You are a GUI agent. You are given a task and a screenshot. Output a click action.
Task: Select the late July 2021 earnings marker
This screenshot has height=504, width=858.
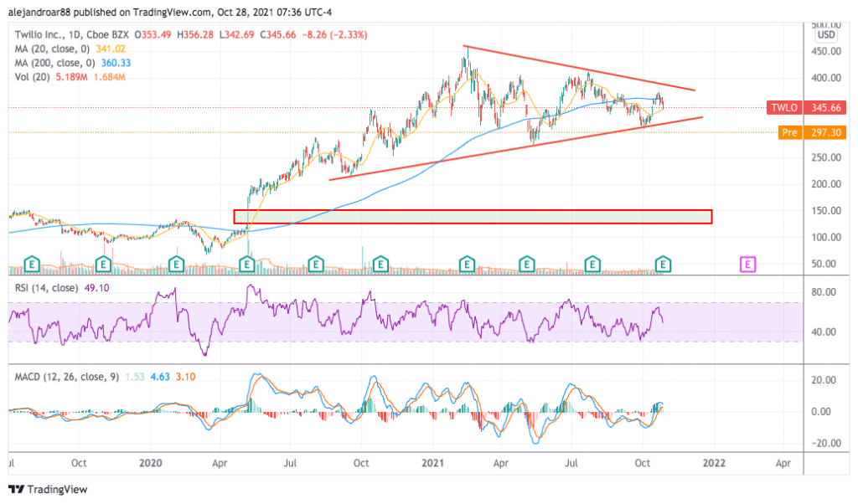coord(592,265)
